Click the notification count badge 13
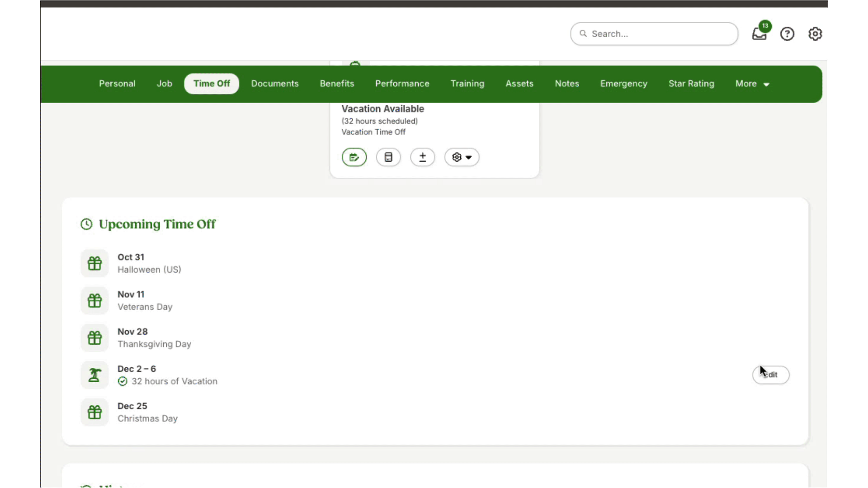 click(x=765, y=26)
